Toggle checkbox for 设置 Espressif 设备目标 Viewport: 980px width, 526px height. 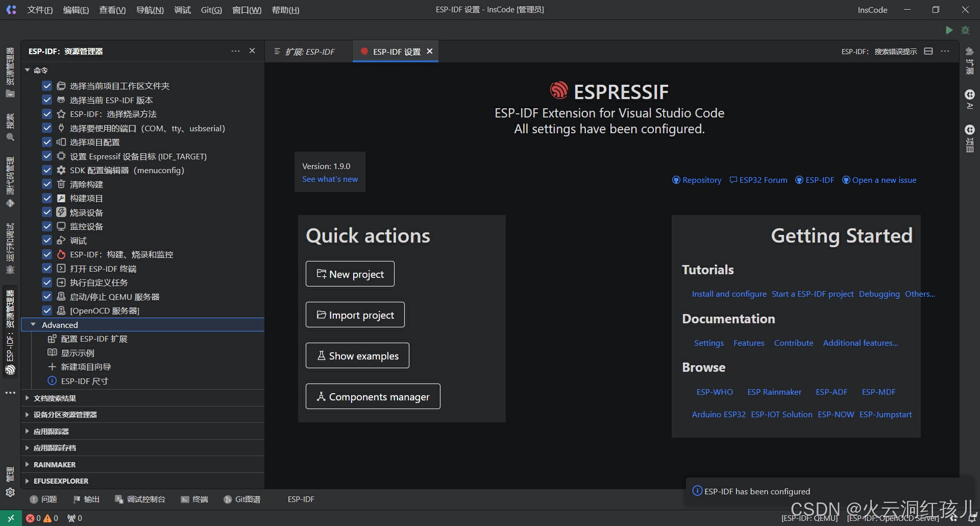(47, 156)
